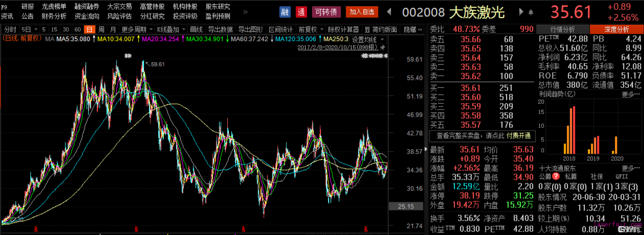
Task: Click the pin icon next to date range
Action: pos(383,47)
